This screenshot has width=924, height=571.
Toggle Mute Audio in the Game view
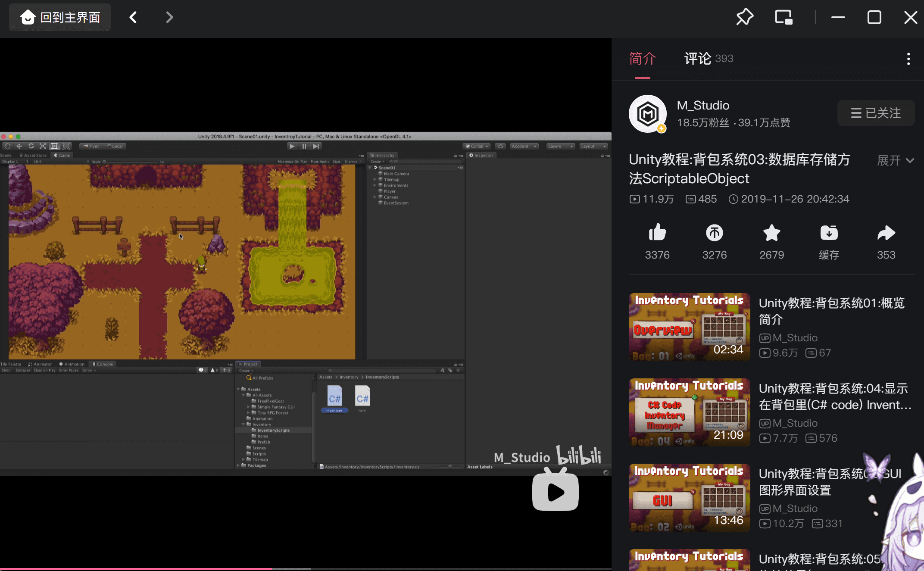(x=320, y=162)
